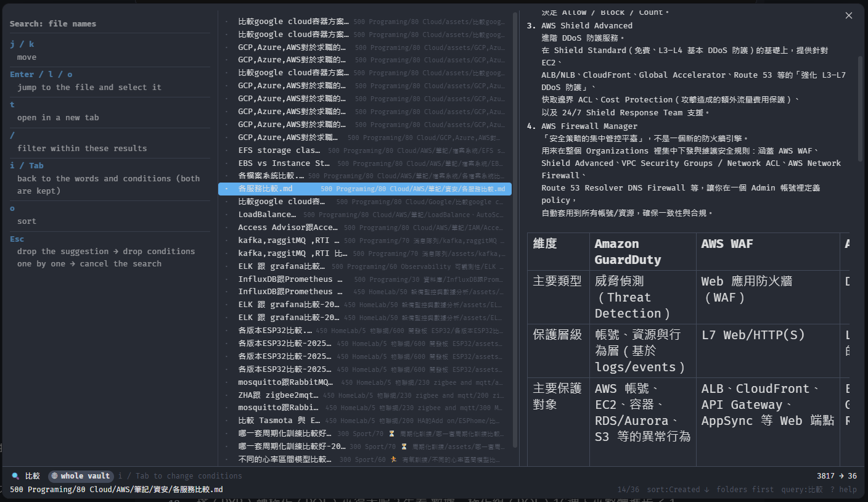Select the result '比較 Tasmota 與 E…'

[x=365, y=421]
